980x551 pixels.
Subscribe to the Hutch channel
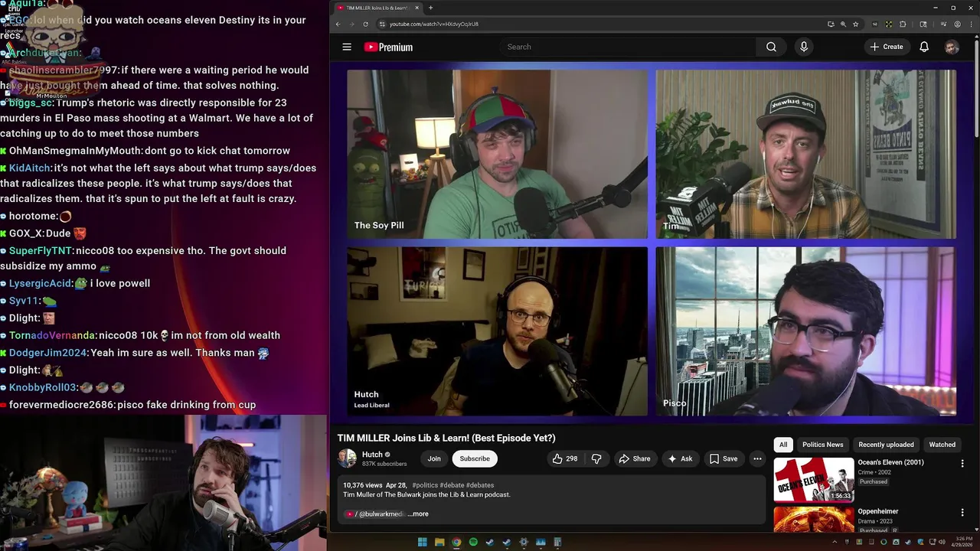pyautogui.click(x=475, y=458)
